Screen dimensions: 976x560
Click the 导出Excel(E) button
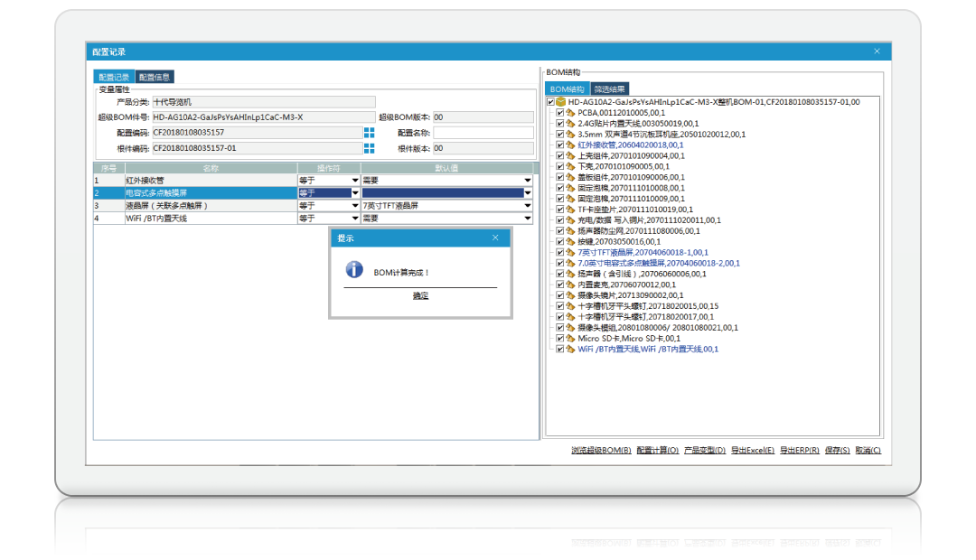pyautogui.click(x=752, y=450)
